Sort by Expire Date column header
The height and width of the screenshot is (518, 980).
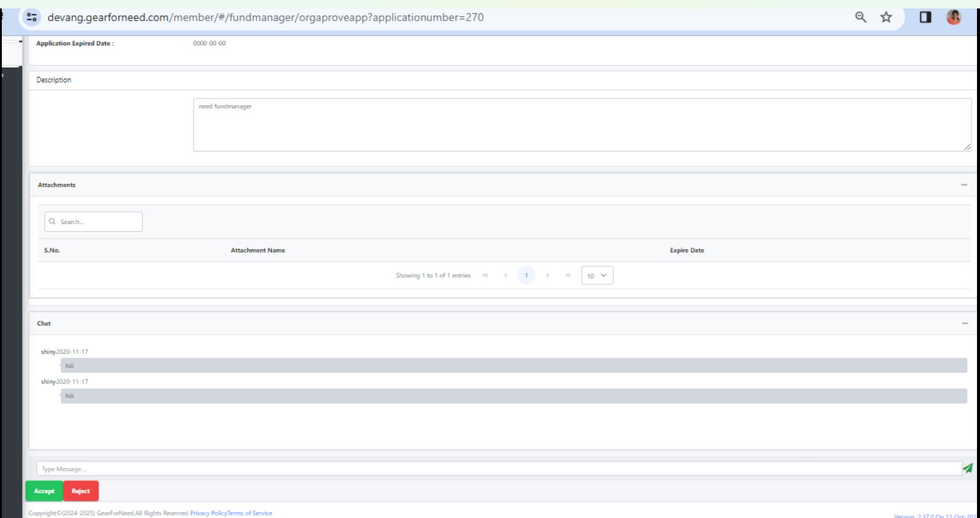(687, 250)
